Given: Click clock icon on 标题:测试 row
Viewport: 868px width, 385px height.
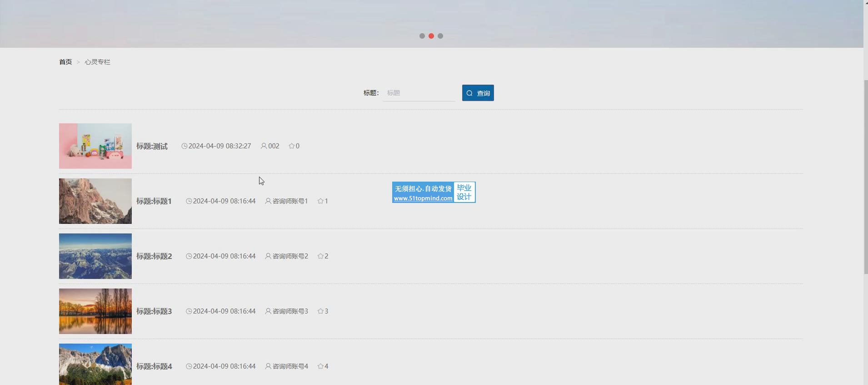Looking at the screenshot, I should (x=185, y=146).
